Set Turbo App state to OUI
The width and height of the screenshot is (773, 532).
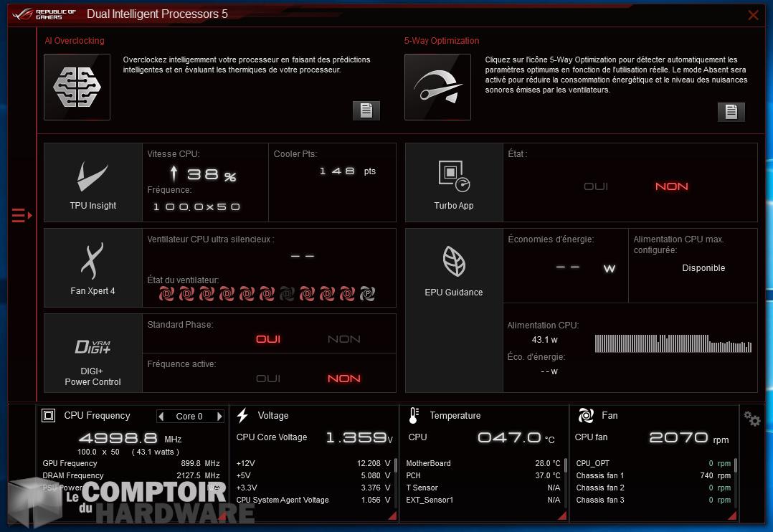(x=596, y=186)
